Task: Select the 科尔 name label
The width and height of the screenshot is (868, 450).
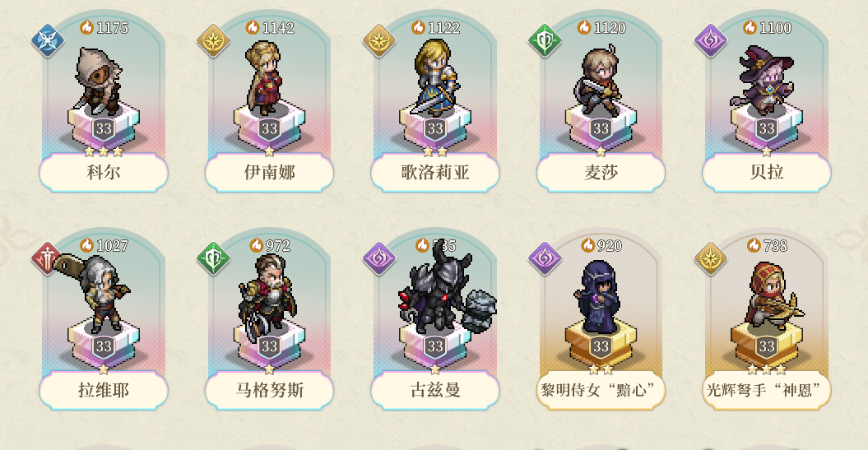Action: tap(104, 172)
